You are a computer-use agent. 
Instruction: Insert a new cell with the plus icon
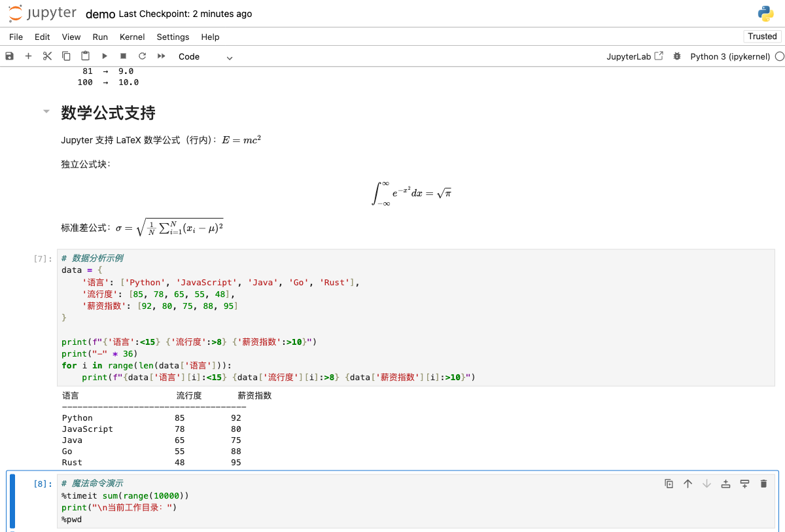point(28,56)
